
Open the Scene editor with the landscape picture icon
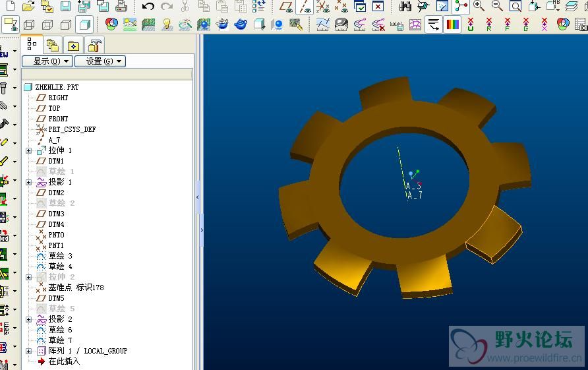click(130, 25)
